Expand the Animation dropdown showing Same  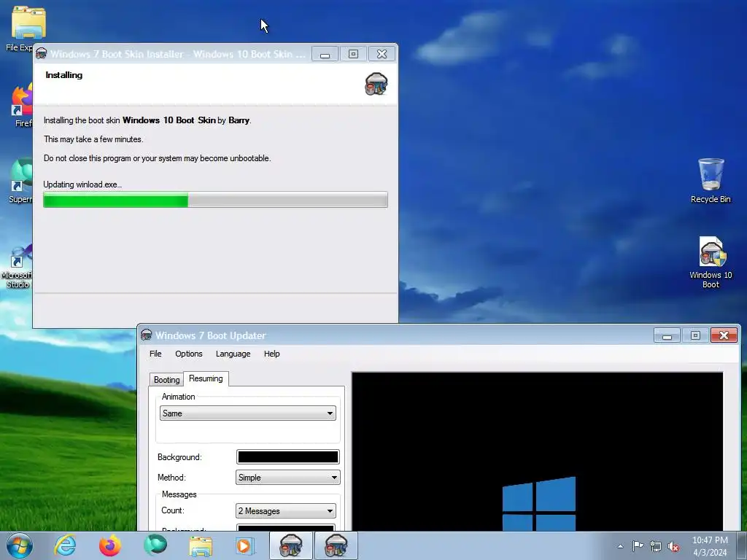tap(248, 413)
